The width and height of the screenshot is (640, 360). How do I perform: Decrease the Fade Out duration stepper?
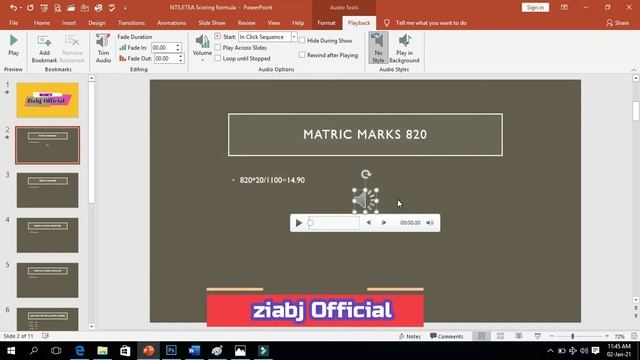[x=180, y=61]
